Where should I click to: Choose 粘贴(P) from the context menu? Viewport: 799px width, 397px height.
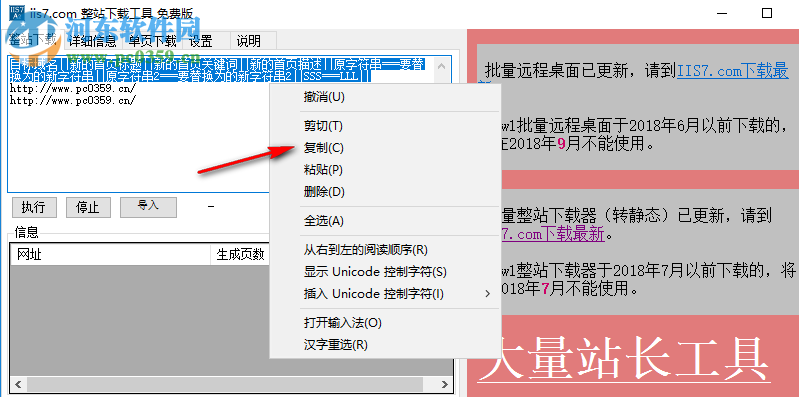pos(385,170)
